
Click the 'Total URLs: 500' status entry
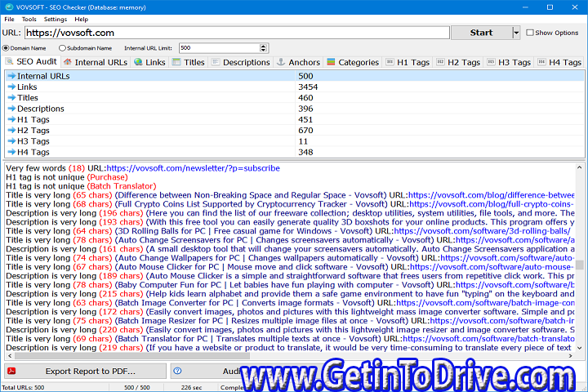pos(23,387)
